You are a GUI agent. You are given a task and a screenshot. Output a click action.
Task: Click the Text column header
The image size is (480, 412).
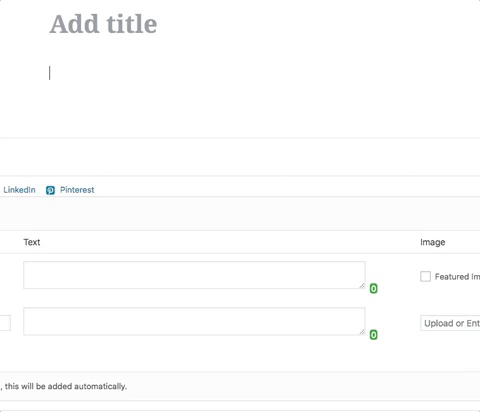32,242
